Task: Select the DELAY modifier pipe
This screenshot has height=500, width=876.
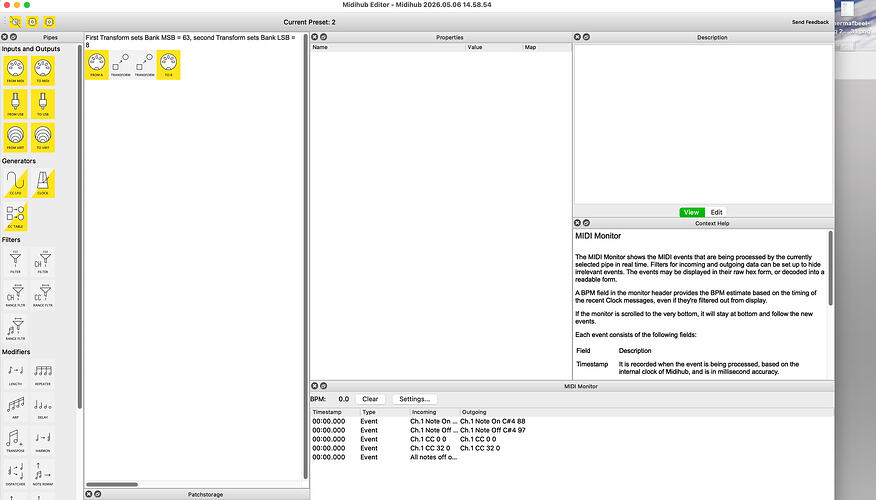Action: pyautogui.click(x=43, y=407)
